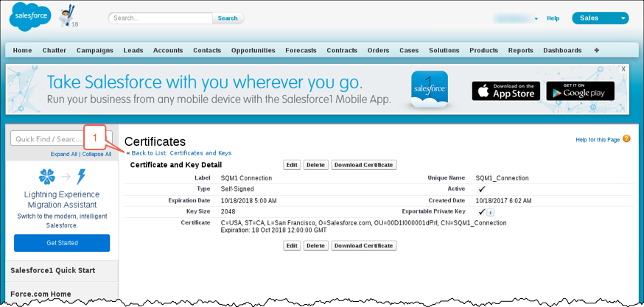644x307 pixels.
Task: Open Force.com Home in sidebar
Action: (41, 294)
